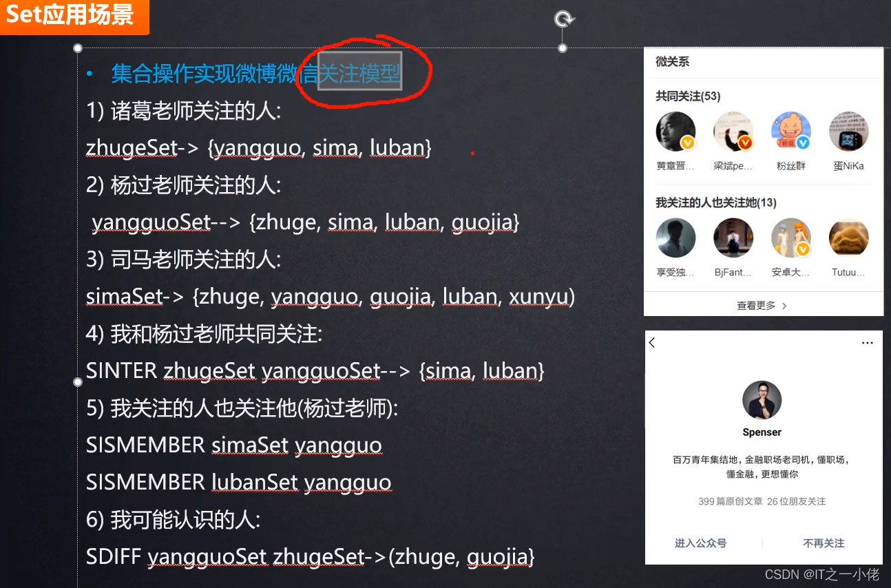Image resolution: width=891 pixels, height=588 pixels.
Task: Click the back arrow on the Spenser card
Action: (x=652, y=342)
